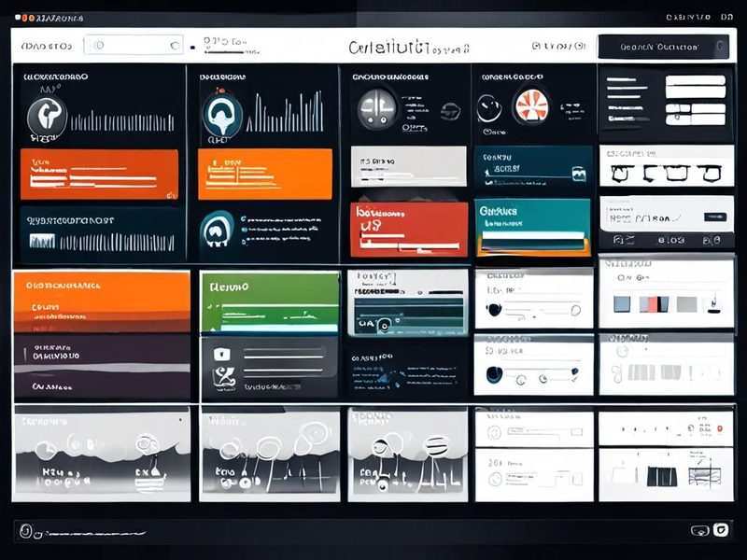Click the search field in the white header bar
Image resolution: width=747 pixels, height=560 pixels.
(x=134, y=45)
